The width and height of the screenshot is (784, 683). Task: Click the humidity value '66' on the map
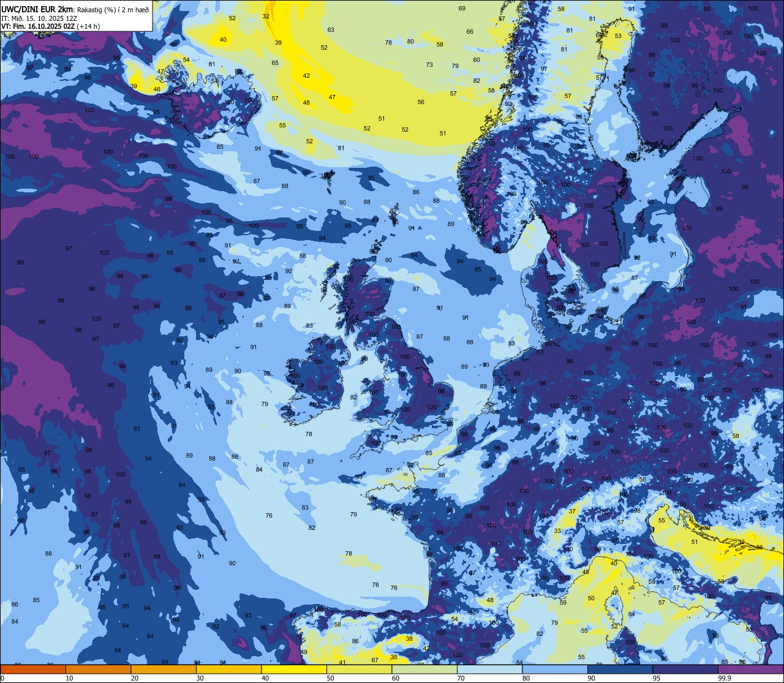[x=470, y=32]
